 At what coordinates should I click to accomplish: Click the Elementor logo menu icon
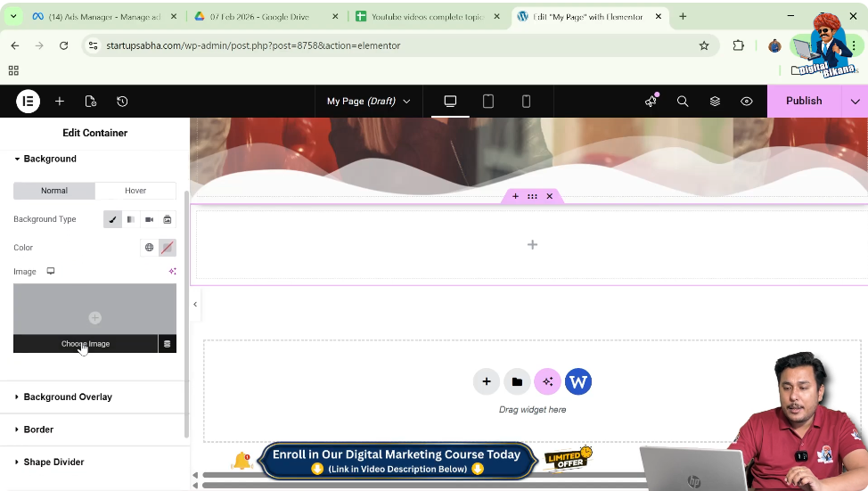(x=28, y=102)
